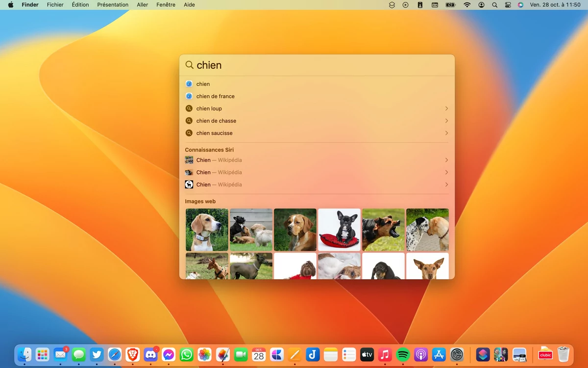Open Mail app in the Dock
The width and height of the screenshot is (588, 368).
coord(60,354)
